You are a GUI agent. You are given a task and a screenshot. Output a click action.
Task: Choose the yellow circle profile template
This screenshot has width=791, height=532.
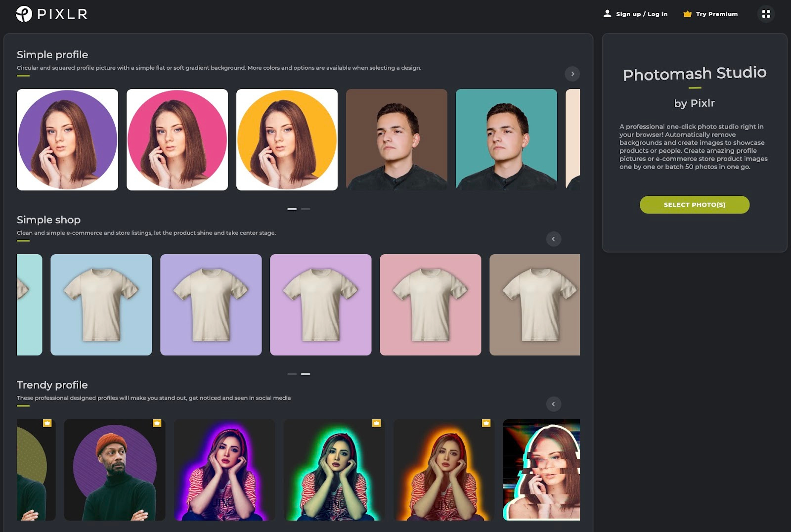pos(287,140)
